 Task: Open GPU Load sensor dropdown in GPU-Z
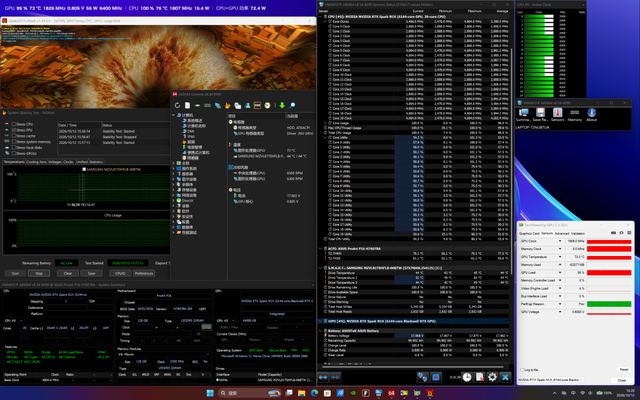tap(560, 273)
